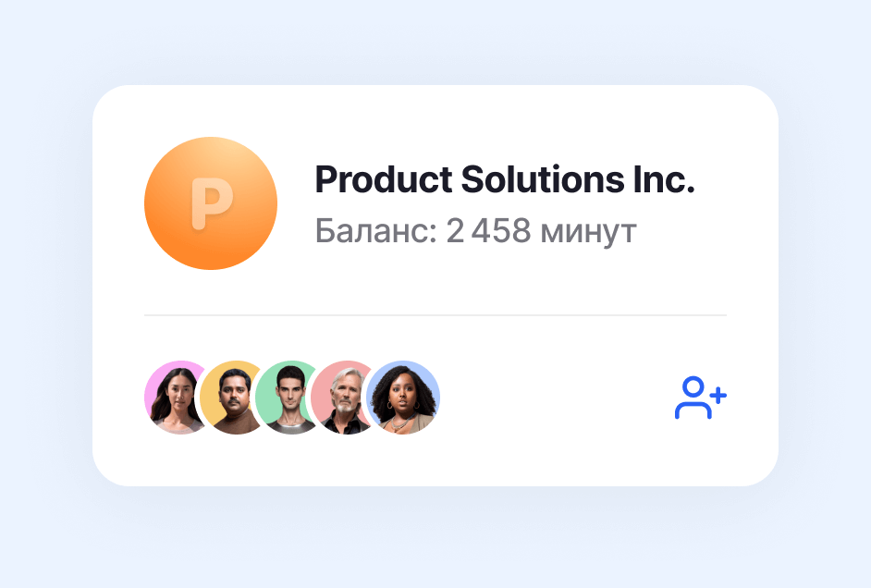Image resolution: width=871 pixels, height=588 pixels.
Task: Select the woman avatar with pink background
Action: coord(173,398)
